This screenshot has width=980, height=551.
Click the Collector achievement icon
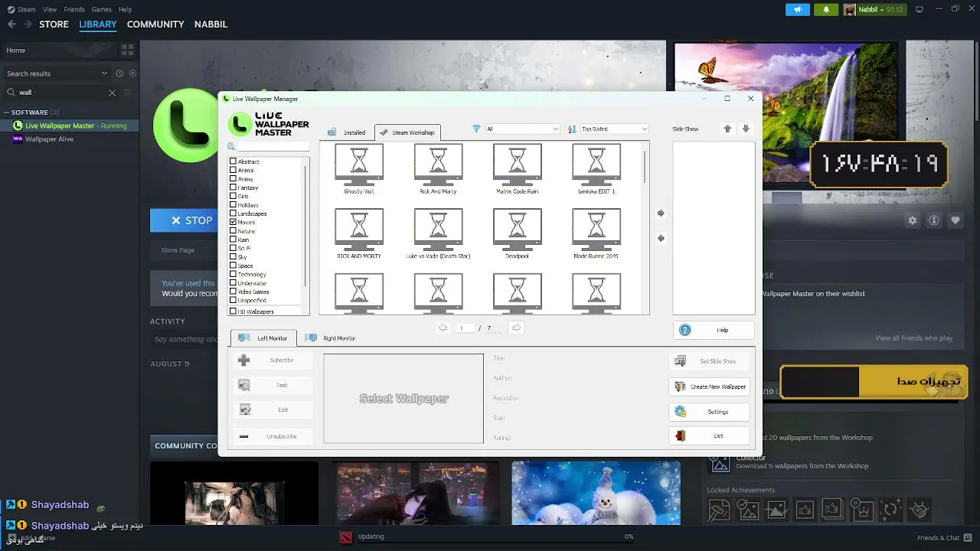point(719,462)
